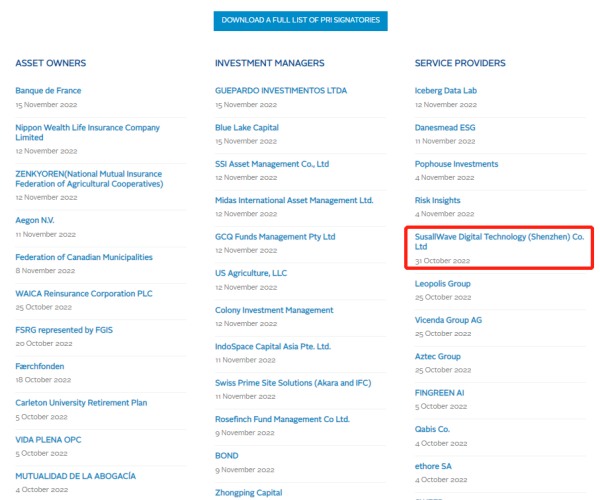This screenshot has width=600, height=500.
Task: Click the 20 October 2022 date under FSRG
Action: coord(44,344)
